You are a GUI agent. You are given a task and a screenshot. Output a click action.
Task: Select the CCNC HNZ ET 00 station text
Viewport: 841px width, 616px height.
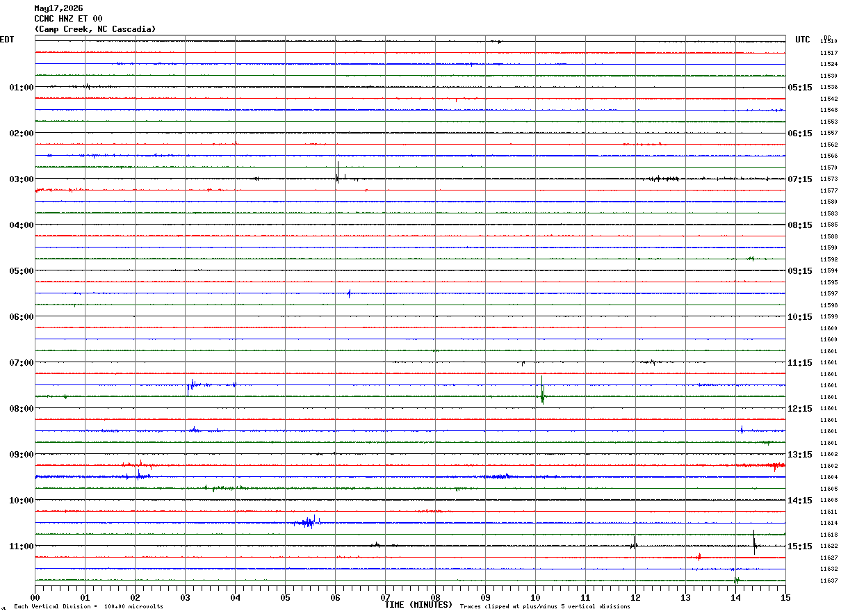pyautogui.click(x=68, y=19)
